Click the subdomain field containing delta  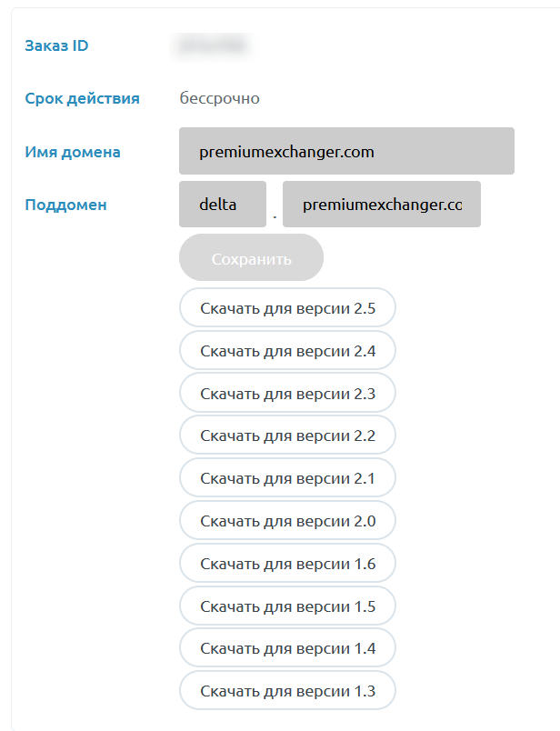pyautogui.click(x=223, y=205)
